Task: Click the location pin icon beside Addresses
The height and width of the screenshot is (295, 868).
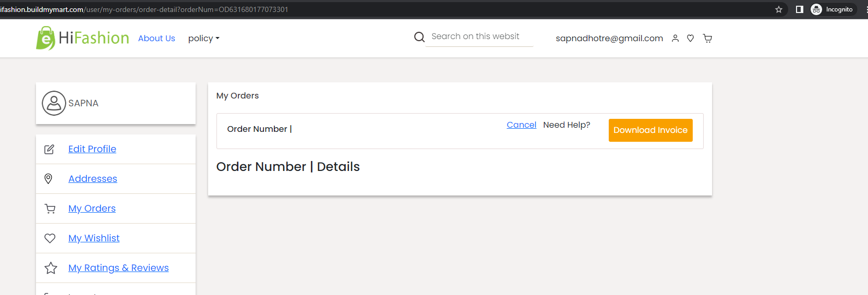Action: (49, 179)
